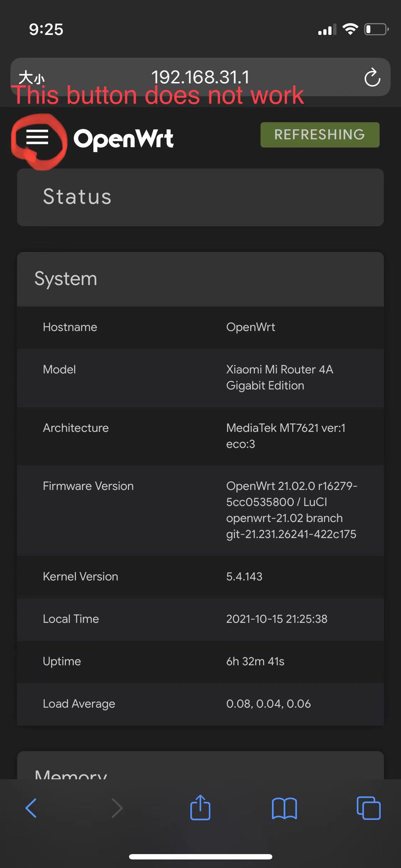Tap the Wi-Fi status indicator
Image resolution: width=401 pixels, height=868 pixels.
coord(350,29)
